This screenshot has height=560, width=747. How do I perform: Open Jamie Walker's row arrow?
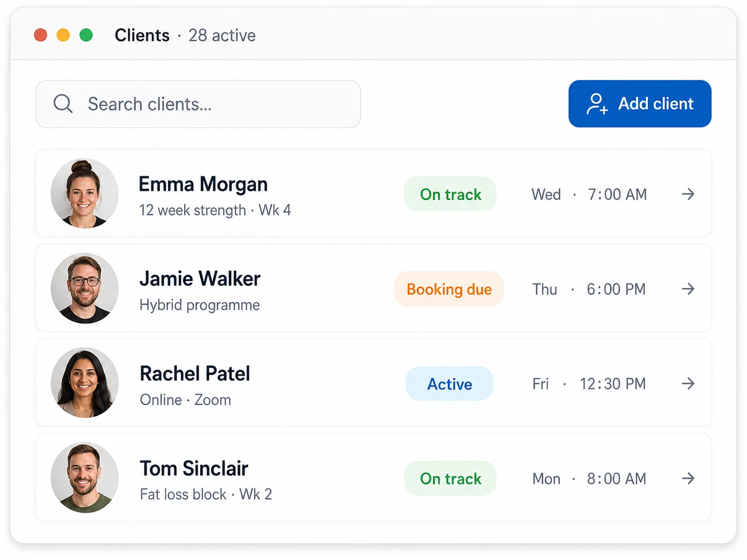tap(688, 289)
